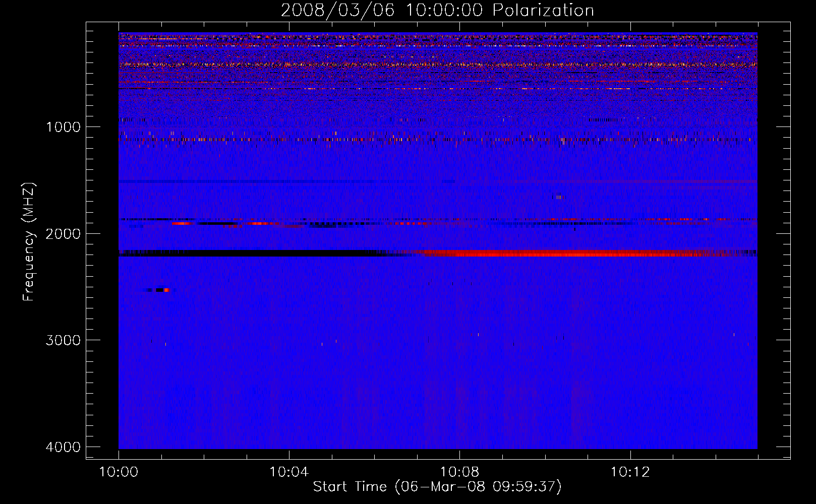Click the black band segment near 2200 MHz

(x=252, y=253)
